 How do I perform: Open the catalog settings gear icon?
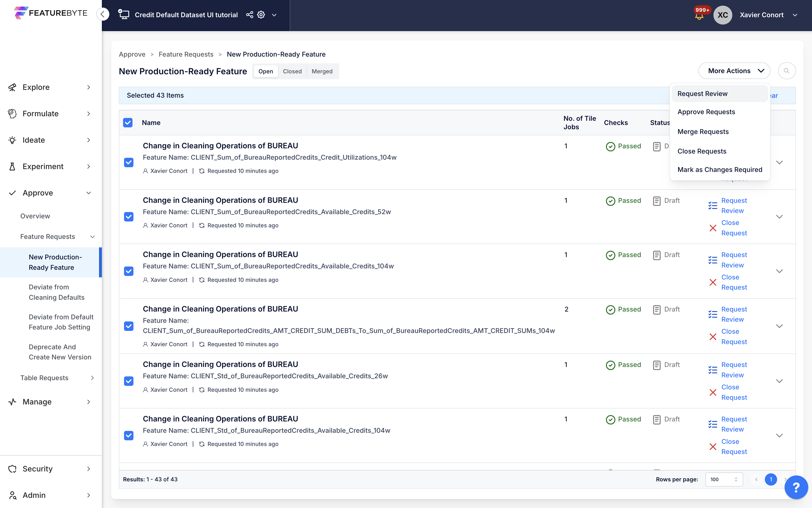[261, 15]
